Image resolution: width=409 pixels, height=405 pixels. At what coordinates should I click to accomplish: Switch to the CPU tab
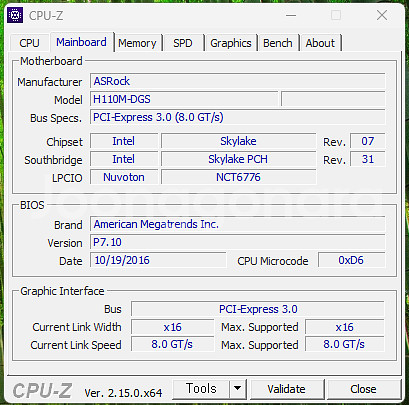pos(29,43)
